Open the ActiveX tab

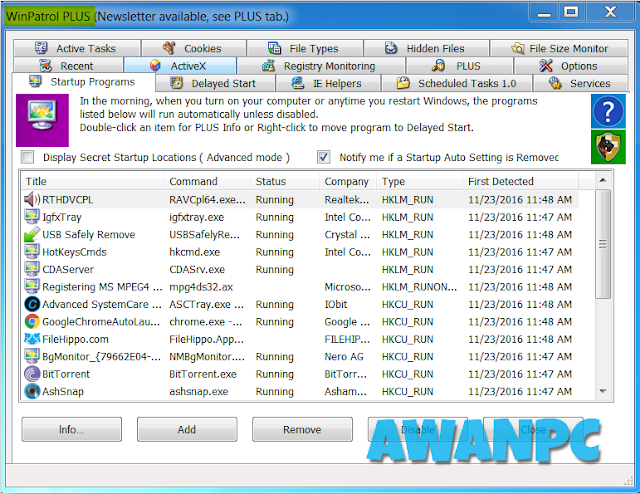180,66
